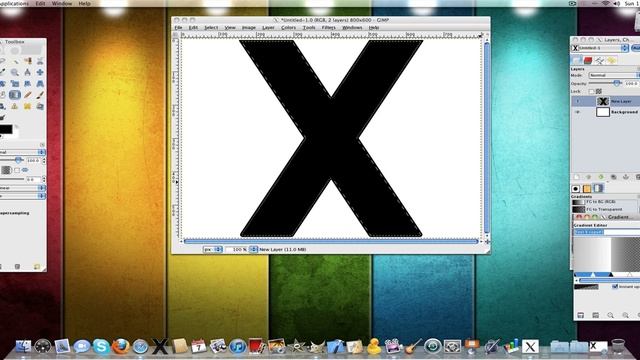Click black foreground color swatch in Toolbox
Image resolution: width=640 pixels, height=360 pixels.
tap(5, 129)
